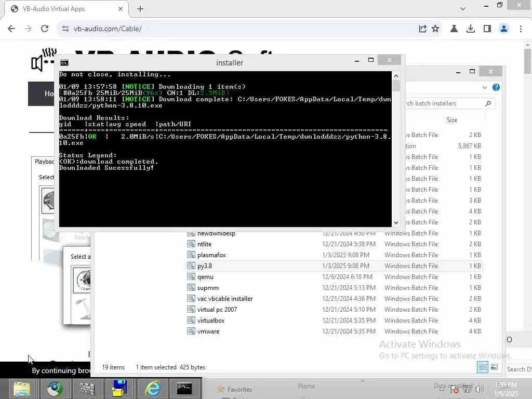The image size is (532, 399).
Task: Open installer console window system menu icon
Action: (64, 63)
